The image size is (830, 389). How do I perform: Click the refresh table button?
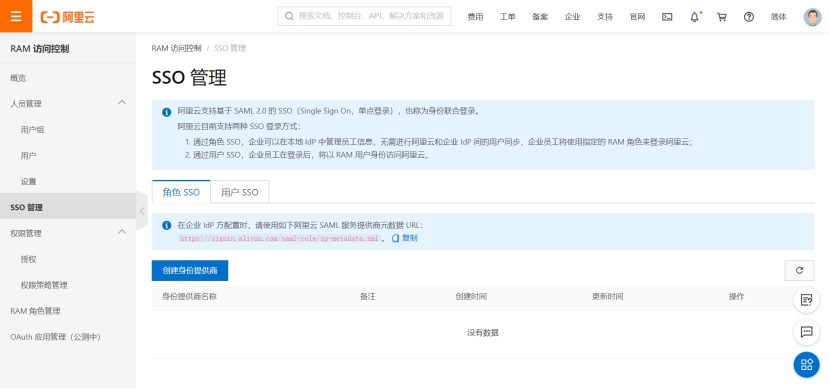pos(799,270)
